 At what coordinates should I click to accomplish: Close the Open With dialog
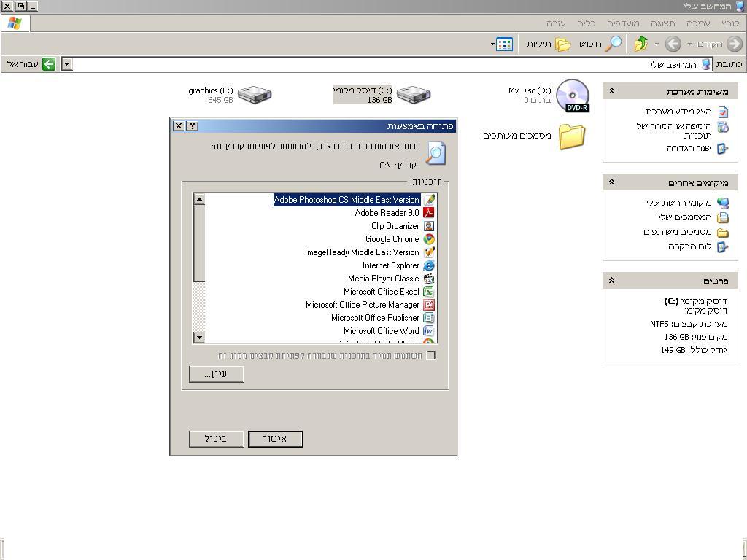178,125
